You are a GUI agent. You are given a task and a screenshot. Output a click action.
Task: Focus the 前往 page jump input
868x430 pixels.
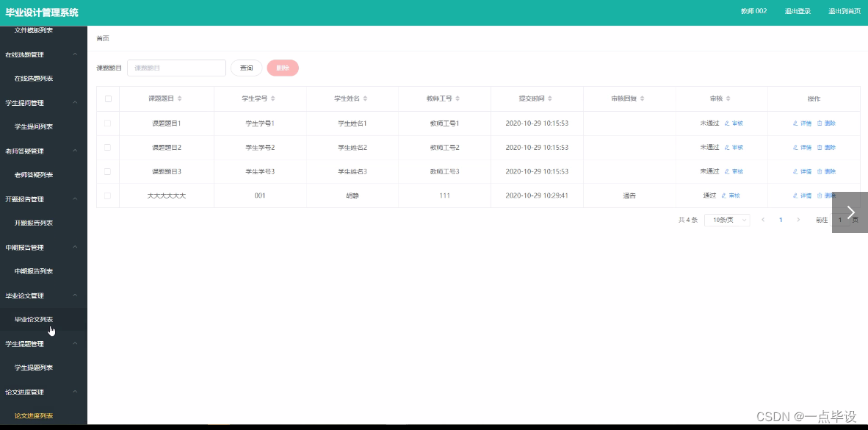click(840, 220)
